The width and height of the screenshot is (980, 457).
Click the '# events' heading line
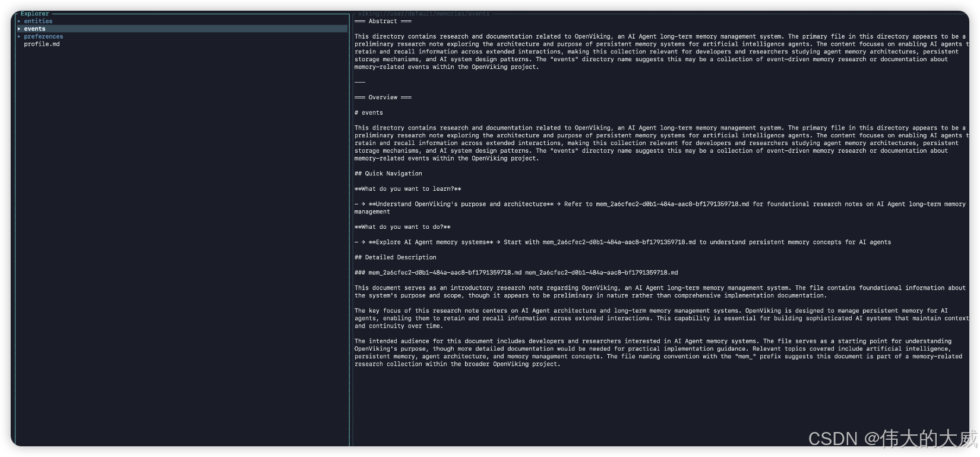(x=369, y=113)
